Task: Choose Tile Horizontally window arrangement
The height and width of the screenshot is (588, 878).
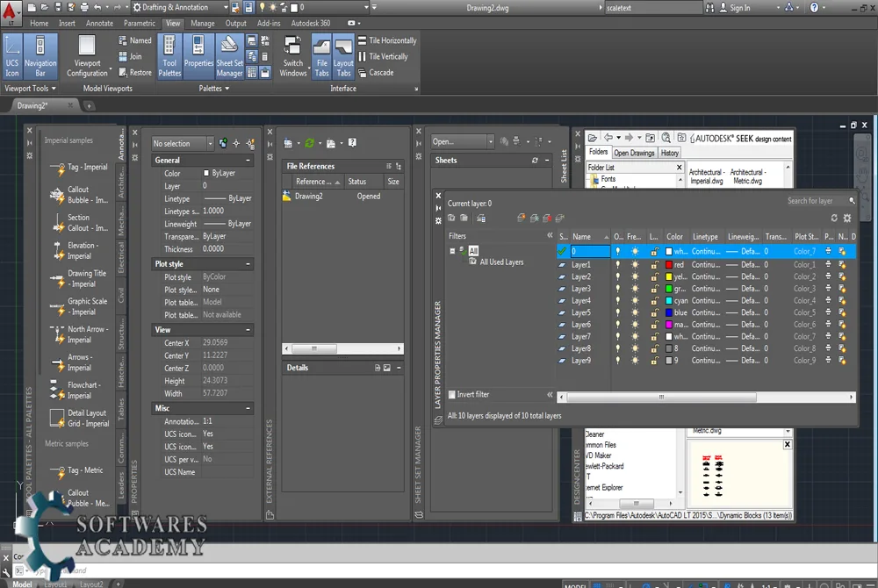Action: [387, 40]
